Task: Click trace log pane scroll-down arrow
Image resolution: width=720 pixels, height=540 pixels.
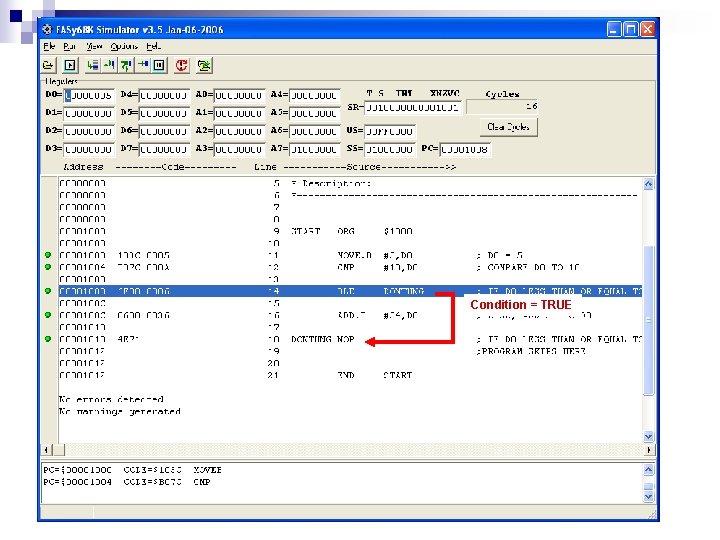Action: coord(648,496)
